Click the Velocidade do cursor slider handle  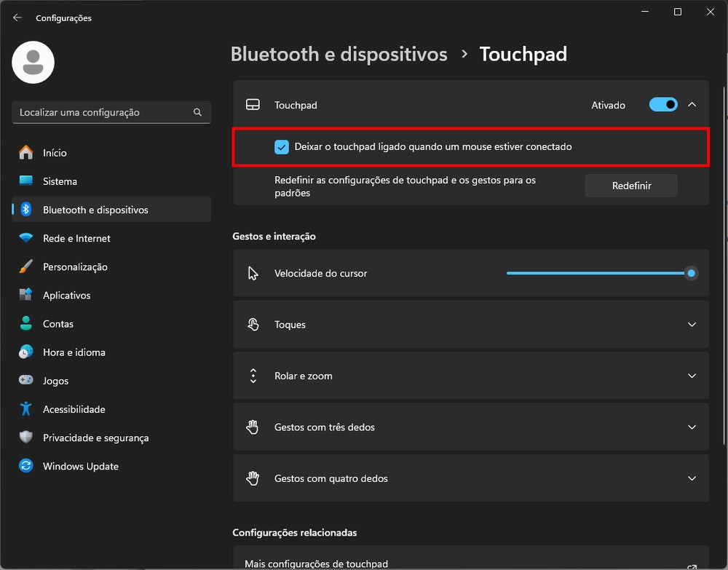coord(691,274)
